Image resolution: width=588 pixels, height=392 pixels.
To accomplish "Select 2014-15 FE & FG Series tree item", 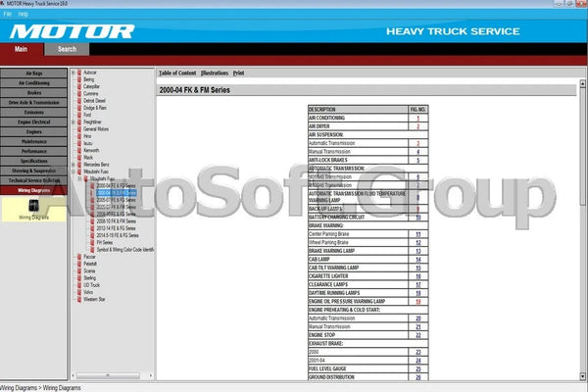I will point(118,234).
